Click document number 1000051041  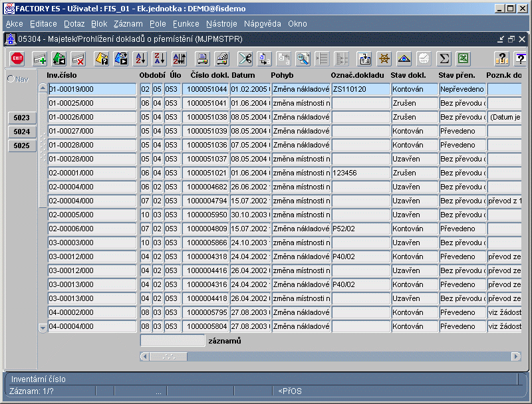[205, 103]
